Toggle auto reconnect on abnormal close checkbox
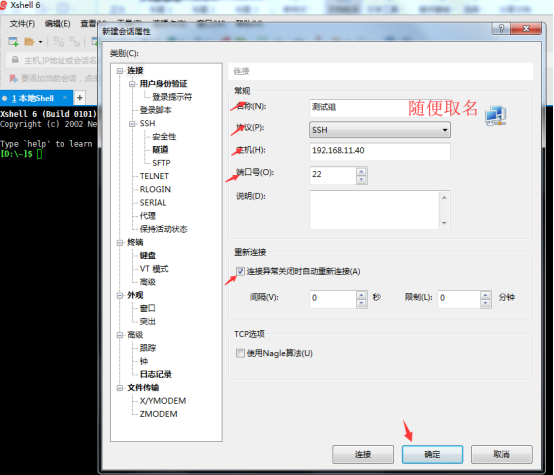The height and width of the screenshot is (475, 554). 240,271
